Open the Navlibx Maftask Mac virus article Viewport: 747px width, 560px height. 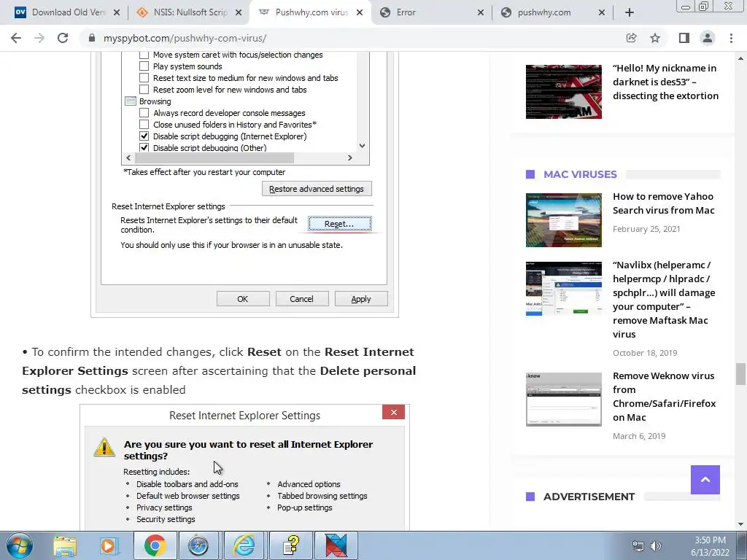tap(664, 300)
